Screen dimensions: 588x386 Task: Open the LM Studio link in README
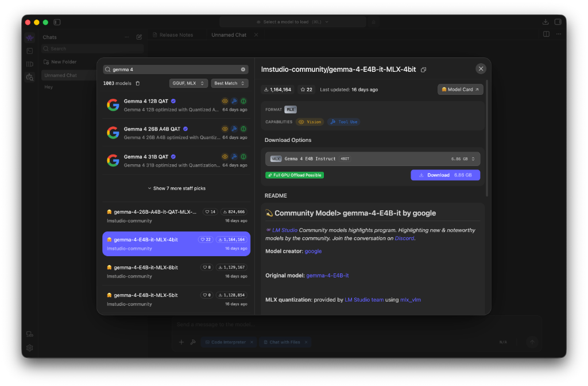point(285,230)
